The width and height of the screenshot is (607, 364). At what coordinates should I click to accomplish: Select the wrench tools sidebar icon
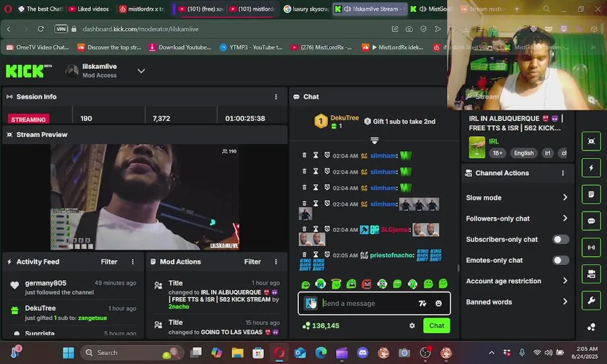591,301
